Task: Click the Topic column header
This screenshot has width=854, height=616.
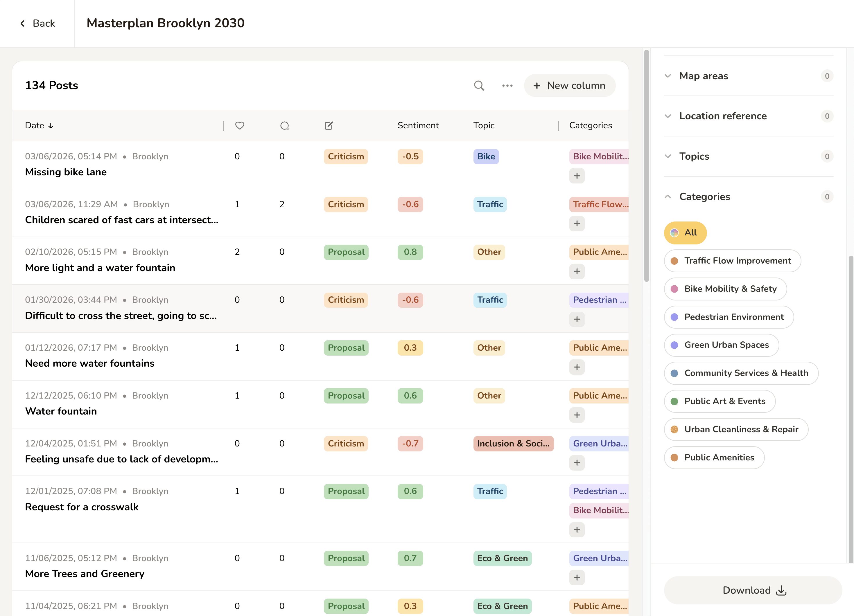Action: tap(484, 125)
